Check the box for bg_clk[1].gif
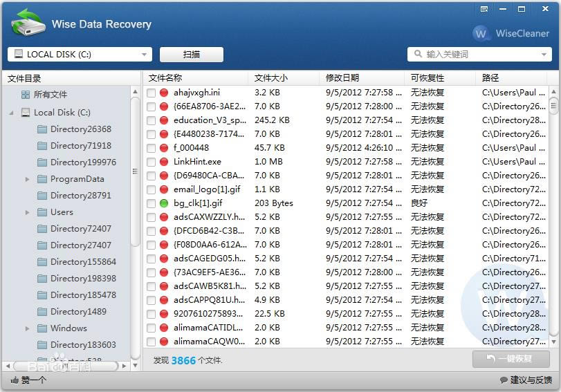Image resolution: width=561 pixels, height=392 pixels. coord(151,203)
